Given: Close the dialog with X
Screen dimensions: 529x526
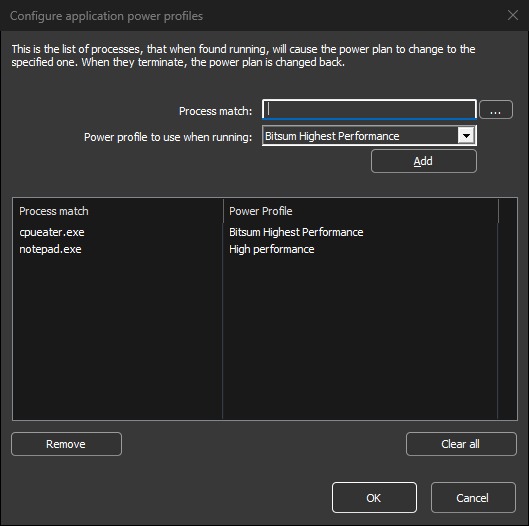Looking at the screenshot, I should tap(513, 15).
